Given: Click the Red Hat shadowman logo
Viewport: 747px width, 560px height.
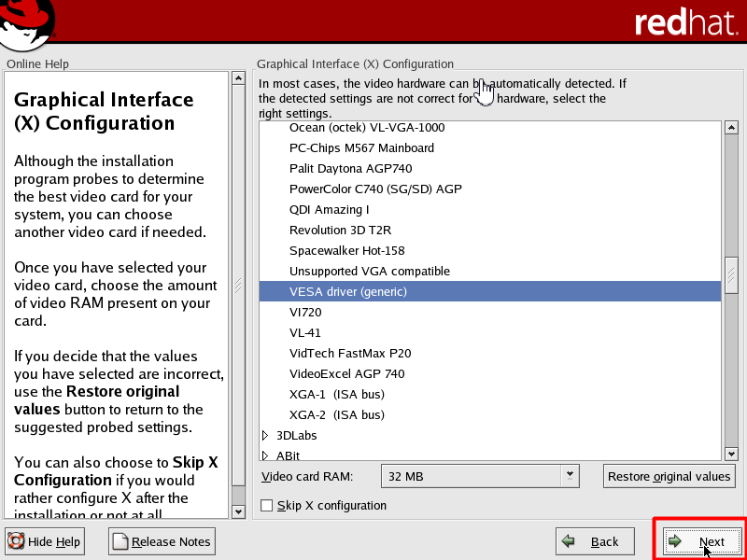Looking at the screenshot, I should coord(26,25).
